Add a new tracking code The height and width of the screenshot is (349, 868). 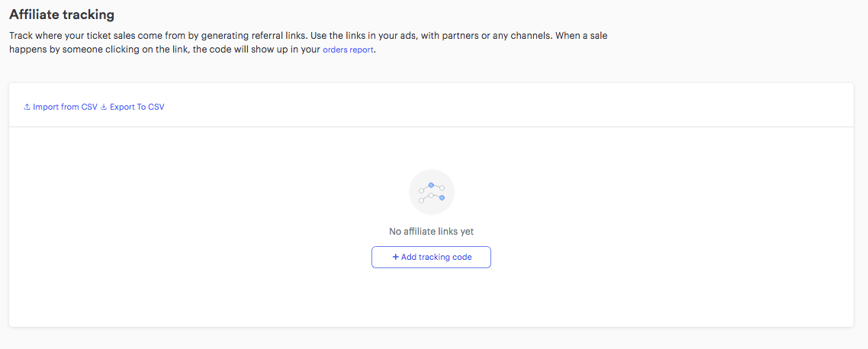[431, 258]
